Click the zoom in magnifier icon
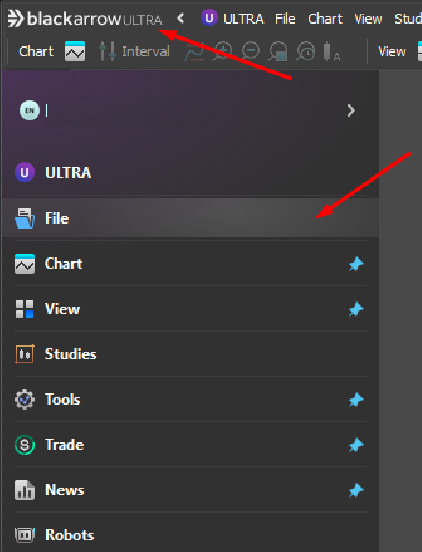The height and width of the screenshot is (552, 422). coord(223,51)
